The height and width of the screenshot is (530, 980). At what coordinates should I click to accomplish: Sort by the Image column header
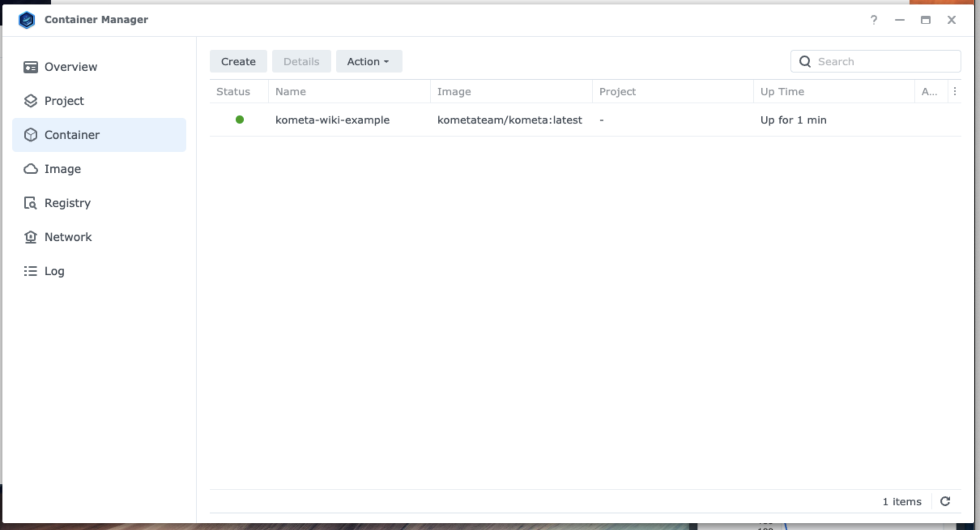[511, 92]
